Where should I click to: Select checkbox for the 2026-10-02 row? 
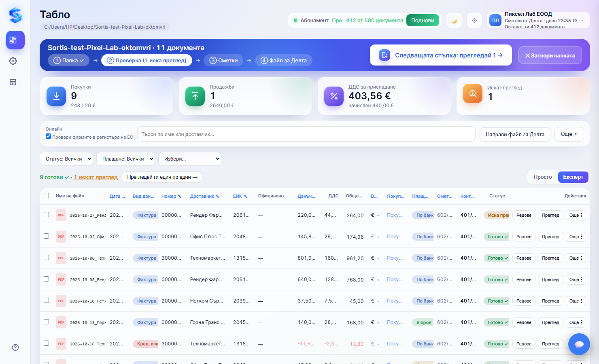pyautogui.click(x=47, y=236)
